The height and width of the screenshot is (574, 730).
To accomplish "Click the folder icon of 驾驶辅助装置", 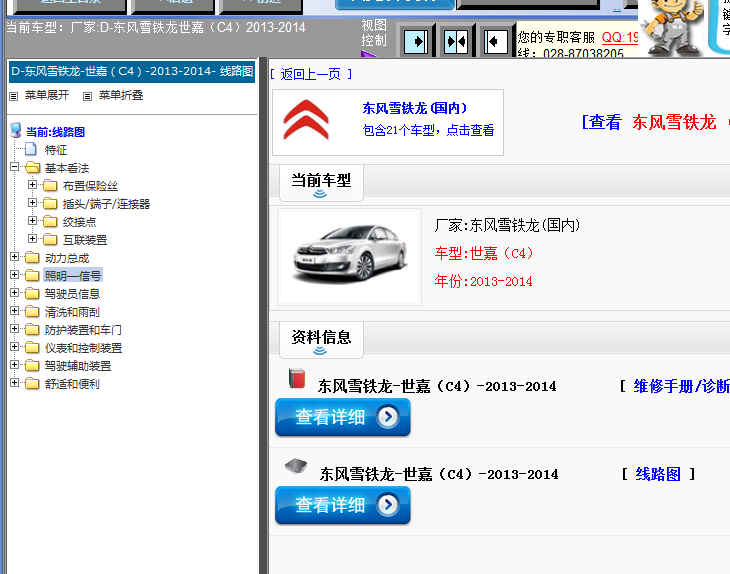I will coord(33,365).
